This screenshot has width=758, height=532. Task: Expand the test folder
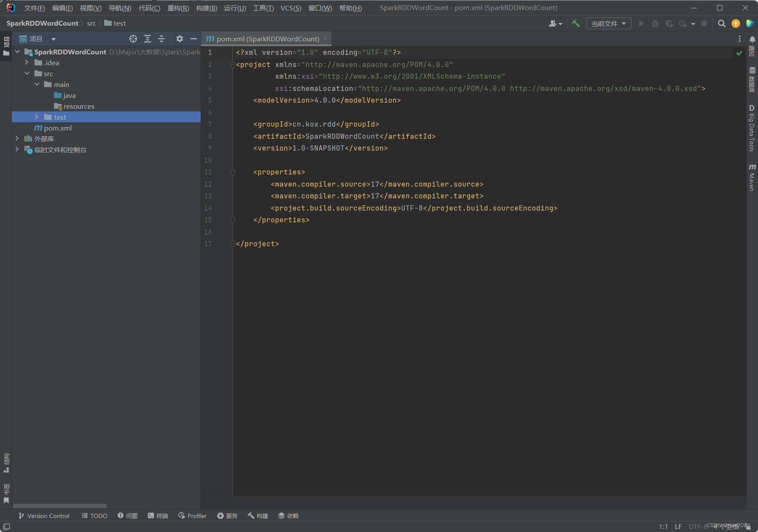(37, 117)
